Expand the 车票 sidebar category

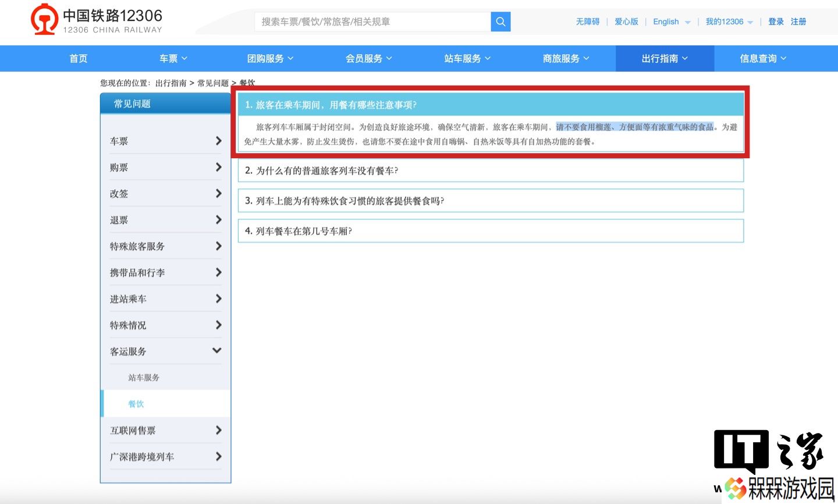(x=166, y=141)
